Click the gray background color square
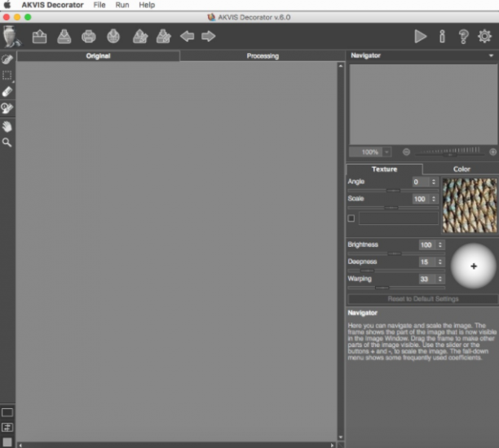The width and height of the screenshot is (499, 448). pyautogui.click(x=7, y=442)
